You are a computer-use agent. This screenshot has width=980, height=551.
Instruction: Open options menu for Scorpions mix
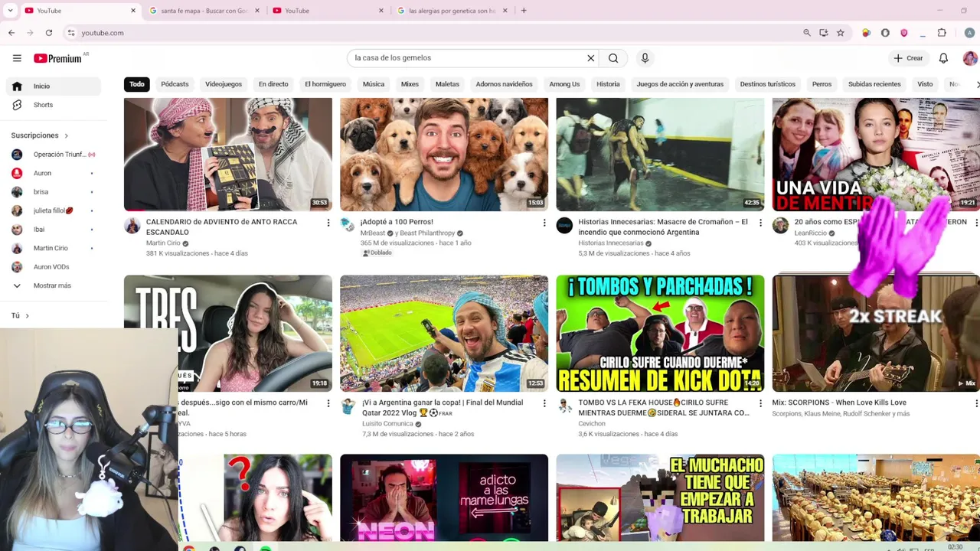[976, 403]
